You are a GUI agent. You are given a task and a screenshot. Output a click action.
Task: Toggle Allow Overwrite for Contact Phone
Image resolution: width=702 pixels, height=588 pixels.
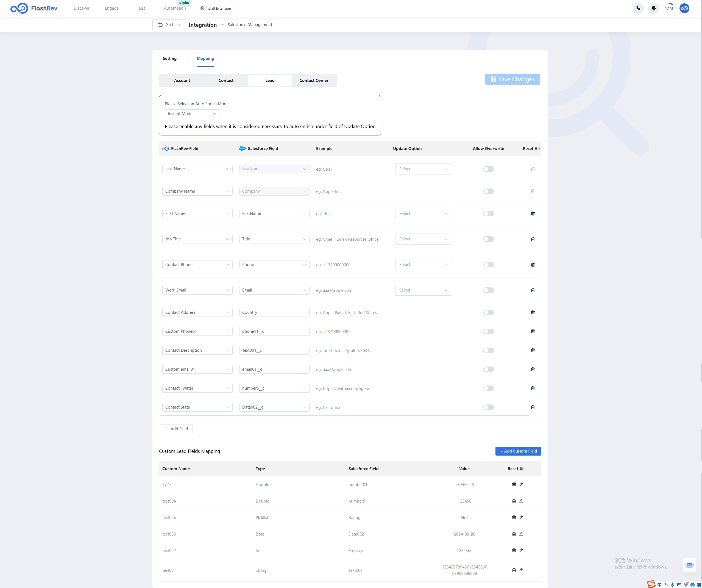[x=488, y=265]
